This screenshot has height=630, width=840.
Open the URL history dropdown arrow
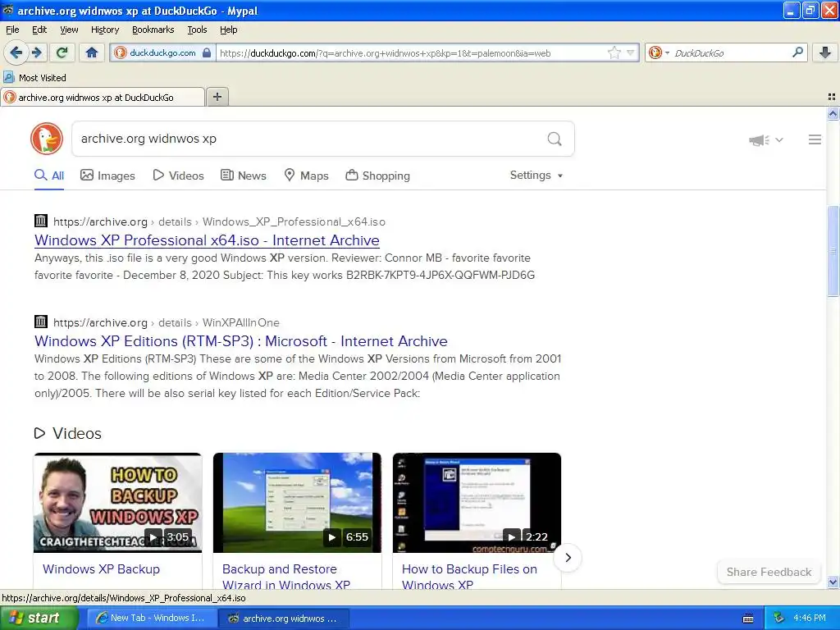[x=631, y=52]
